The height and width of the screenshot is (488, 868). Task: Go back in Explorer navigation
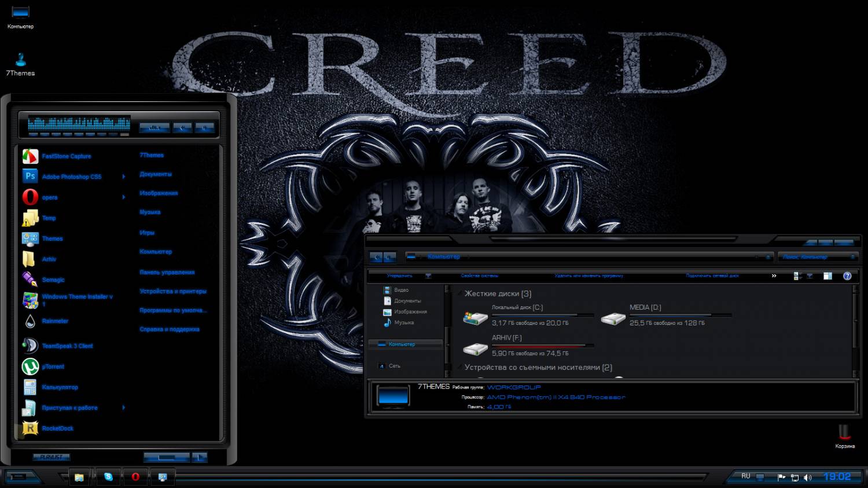pos(376,256)
